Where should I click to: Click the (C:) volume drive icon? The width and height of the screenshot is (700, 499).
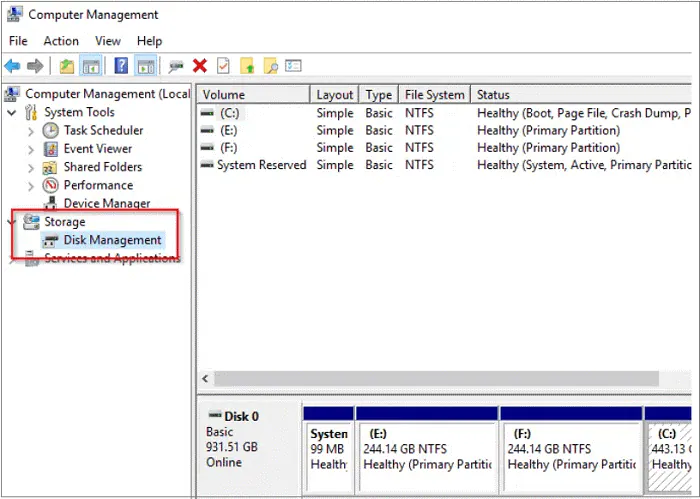click(207, 113)
